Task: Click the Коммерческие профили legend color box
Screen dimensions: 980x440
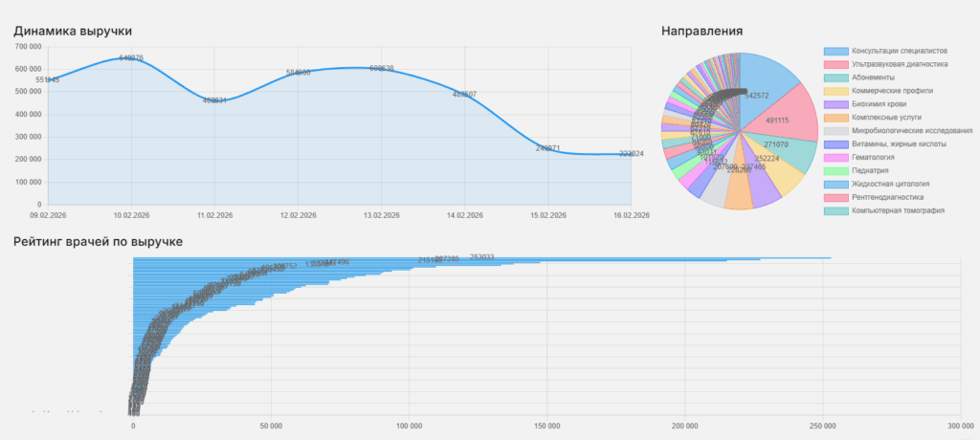Action: point(835,91)
